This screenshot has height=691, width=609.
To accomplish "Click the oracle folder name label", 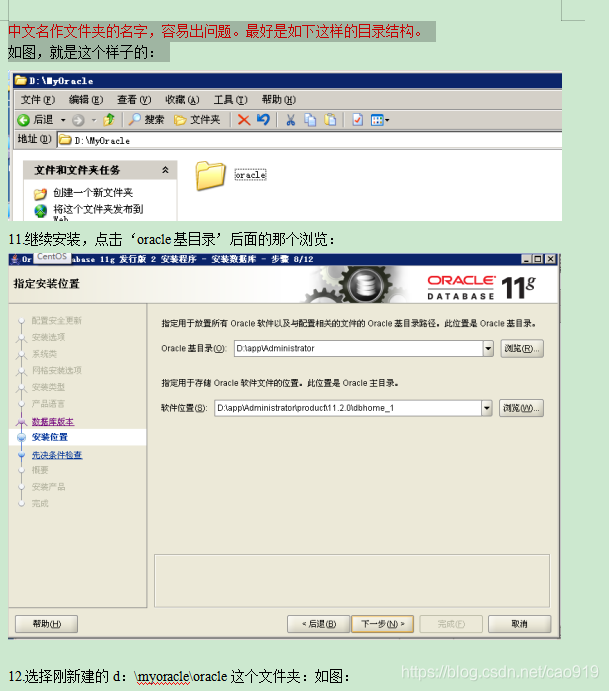I will click(250, 175).
